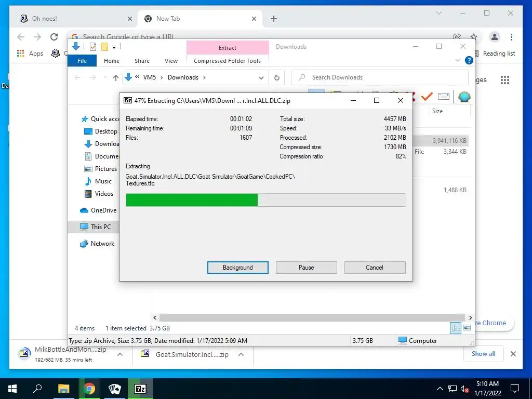Open Google apps grid icon

[505, 80]
